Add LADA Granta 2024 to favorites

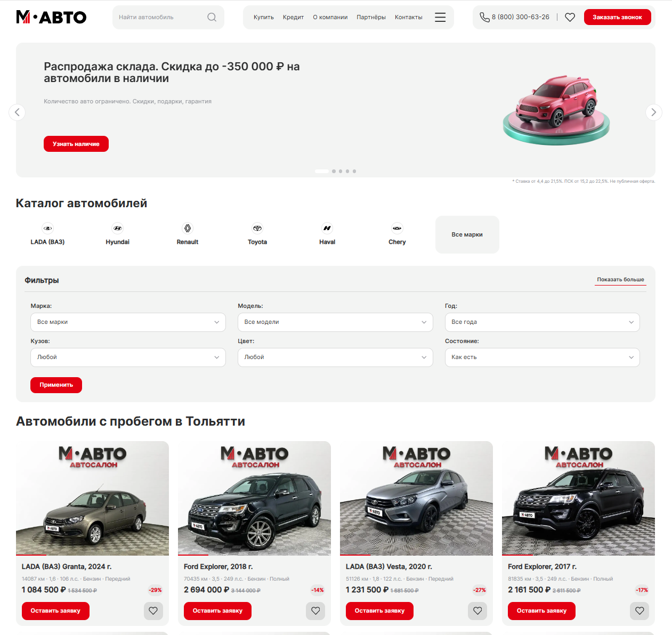(153, 610)
